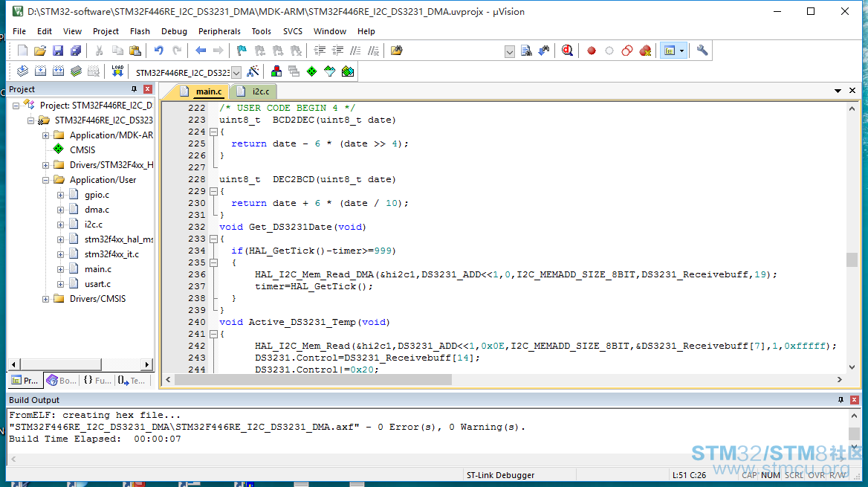Expand the Application/MDK-ARM folder
Image resolution: width=868 pixels, height=487 pixels.
[x=46, y=135]
